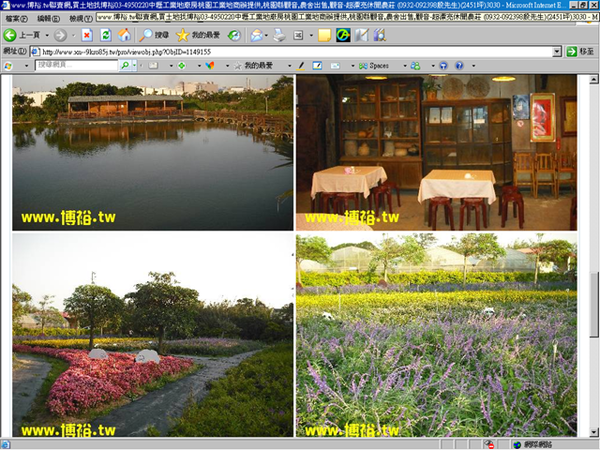The width and height of the screenshot is (600, 450).
Task: Click the Edit page toolbar icon
Action: pos(298,35)
